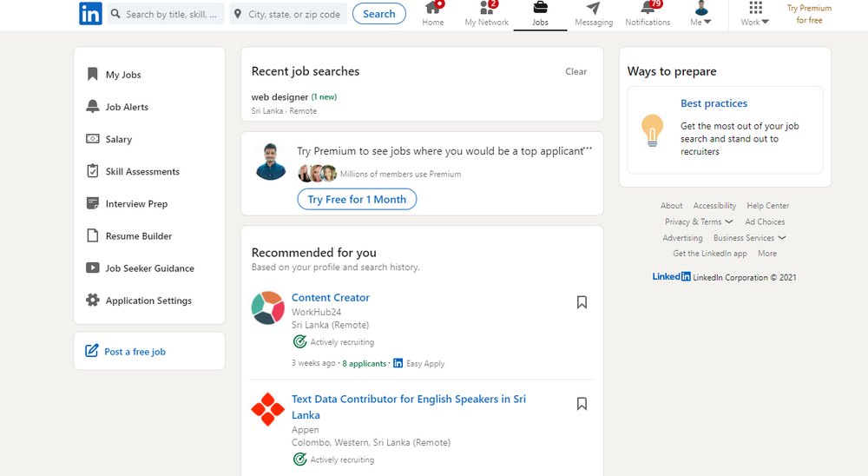Click the Salary money icon

[x=93, y=138]
